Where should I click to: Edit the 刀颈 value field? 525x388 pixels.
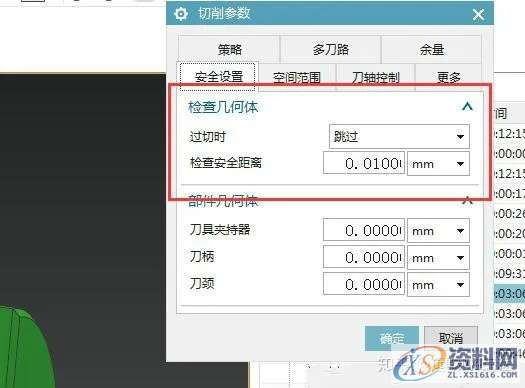[364, 284]
